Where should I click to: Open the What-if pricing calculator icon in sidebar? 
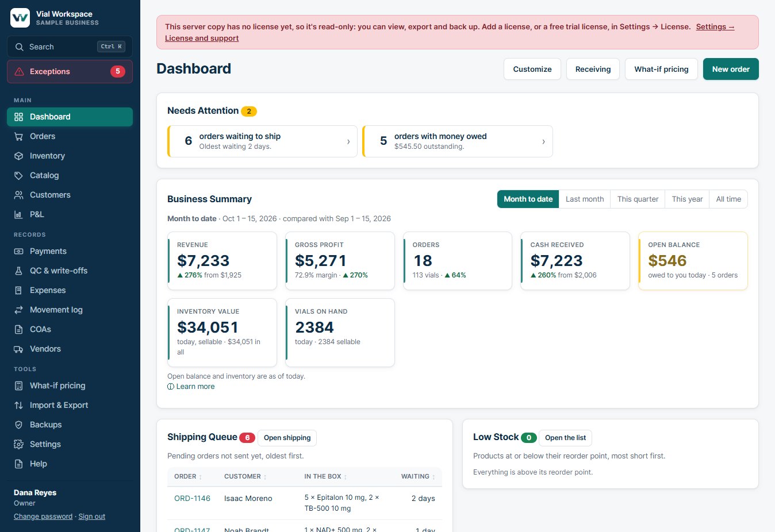[x=18, y=385]
